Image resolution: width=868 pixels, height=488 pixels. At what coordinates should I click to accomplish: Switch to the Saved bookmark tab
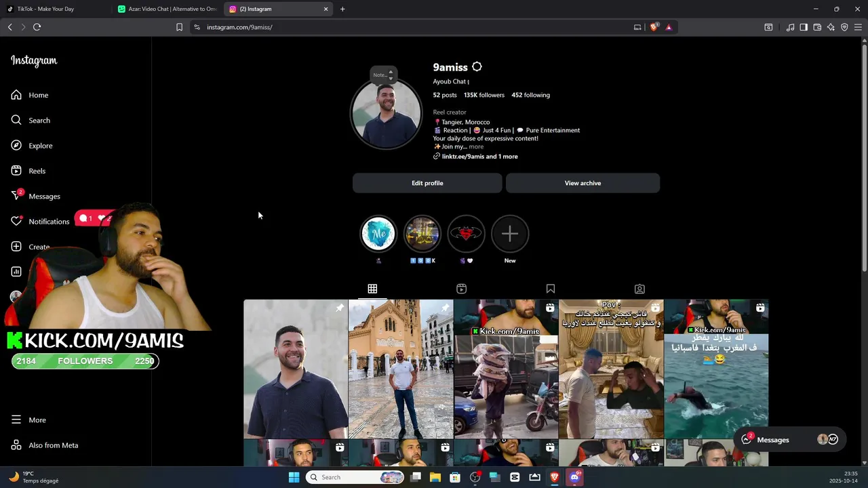551,289
